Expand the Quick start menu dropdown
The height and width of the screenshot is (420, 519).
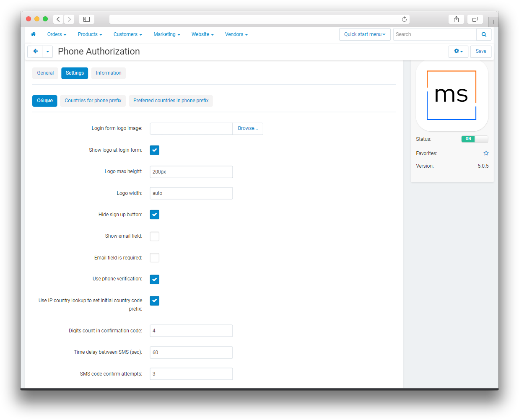click(x=364, y=34)
